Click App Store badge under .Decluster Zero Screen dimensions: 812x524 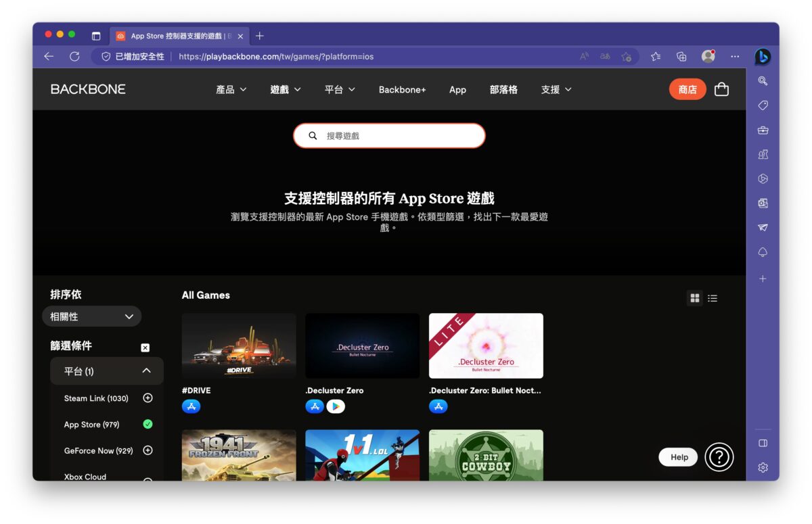(x=315, y=406)
